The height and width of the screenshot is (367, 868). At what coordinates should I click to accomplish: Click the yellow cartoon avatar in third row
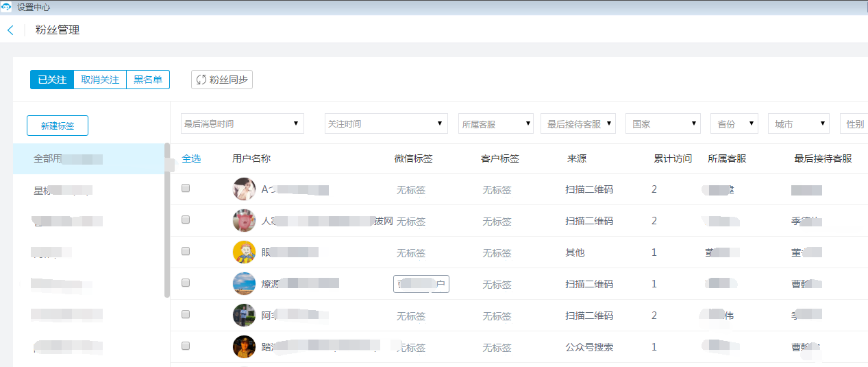[244, 252]
